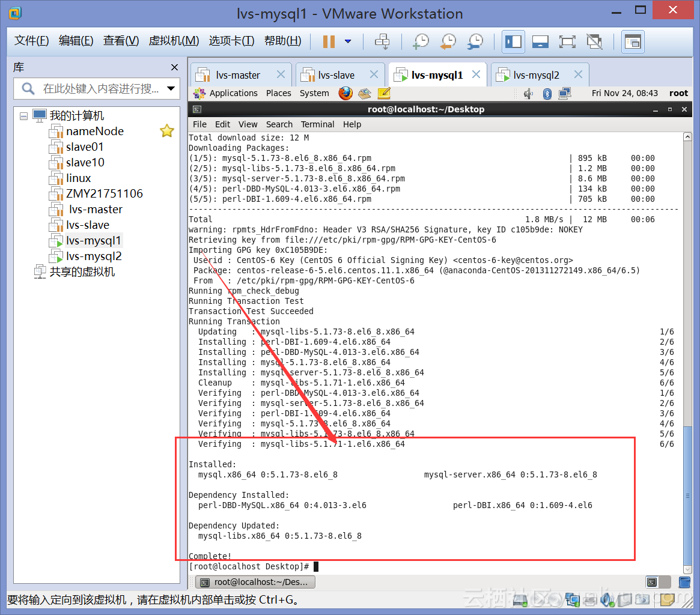Toggle the library sidebar view
This screenshot has height=615, width=700.
pyautogui.click(x=513, y=42)
